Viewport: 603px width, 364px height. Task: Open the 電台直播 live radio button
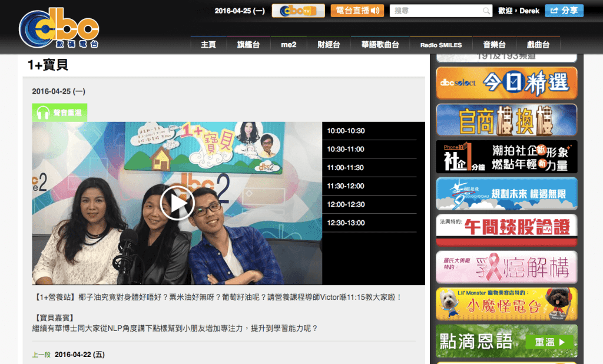(x=357, y=11)
